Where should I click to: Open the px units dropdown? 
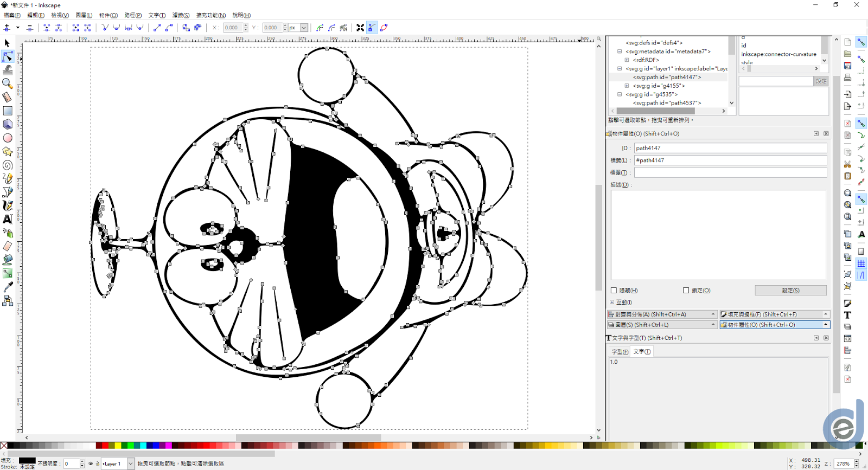(x=304, y=28)
